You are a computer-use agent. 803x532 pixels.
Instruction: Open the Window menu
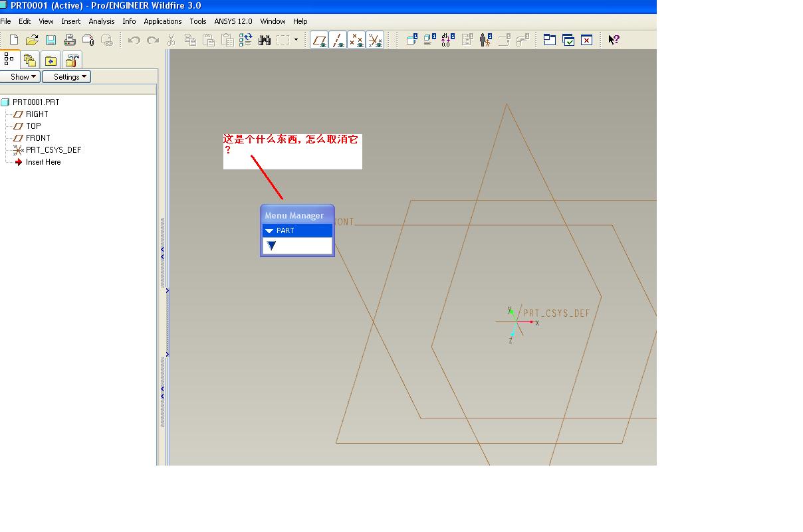[x=273, y=21]
